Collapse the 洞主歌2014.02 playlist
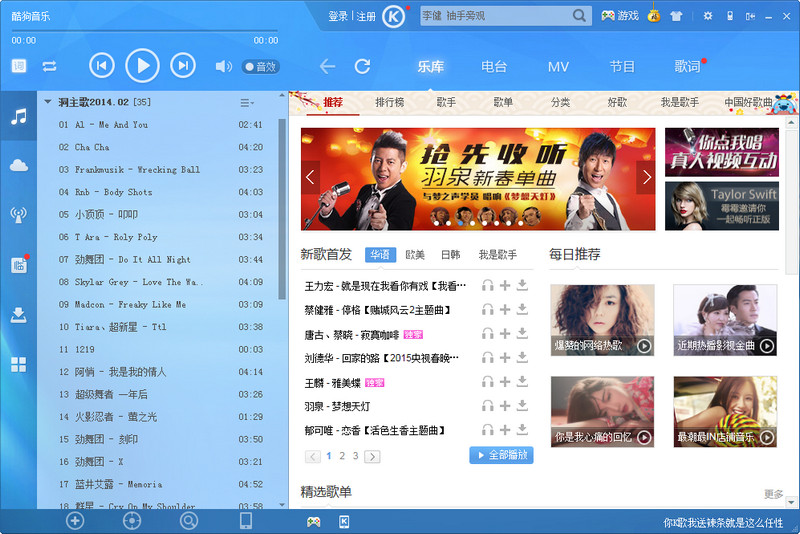 47,102
